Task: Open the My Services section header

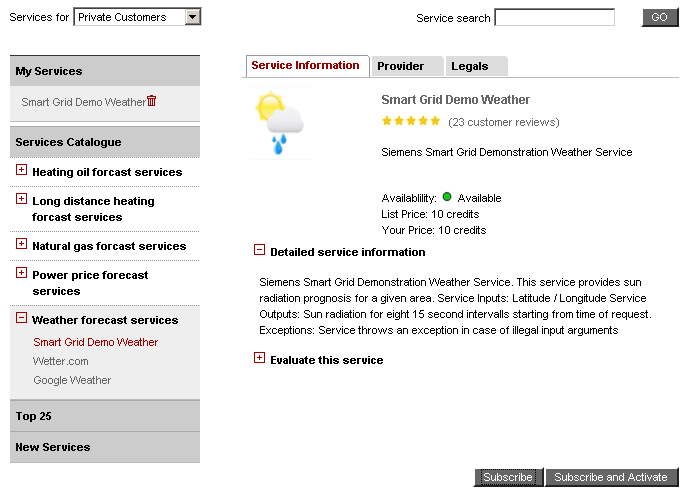Action: 105,71
